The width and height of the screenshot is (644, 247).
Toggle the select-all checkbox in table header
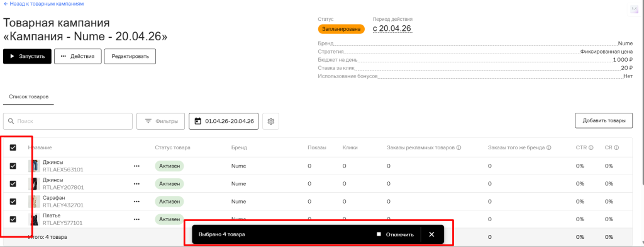(x=13, y=147)
